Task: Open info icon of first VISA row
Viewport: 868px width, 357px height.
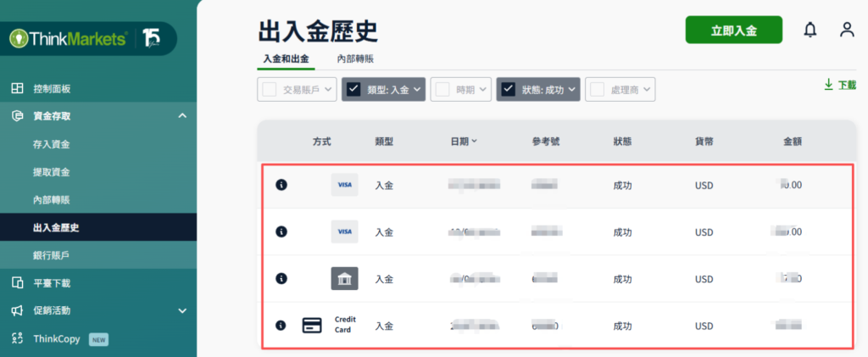Action: (x=281, y=185)
